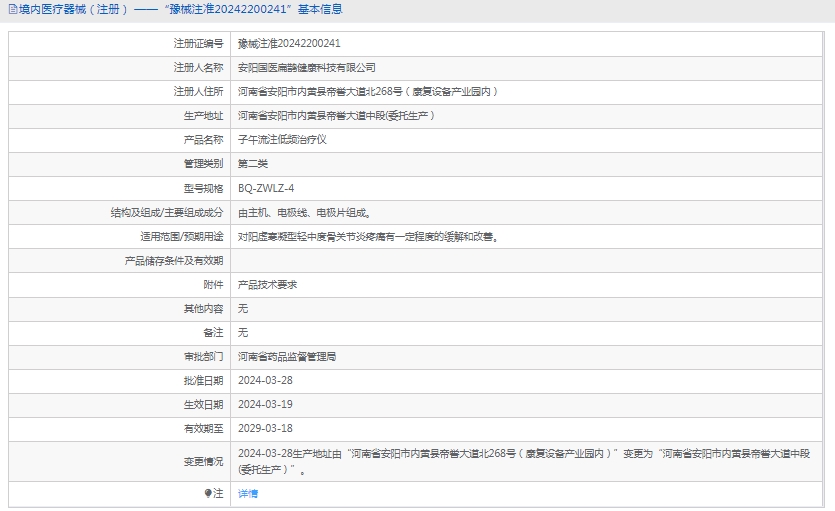This screenshot has height=511, width=835.
Task: Click product name 子午流注低频治疗仪
Action: point(282,139)
